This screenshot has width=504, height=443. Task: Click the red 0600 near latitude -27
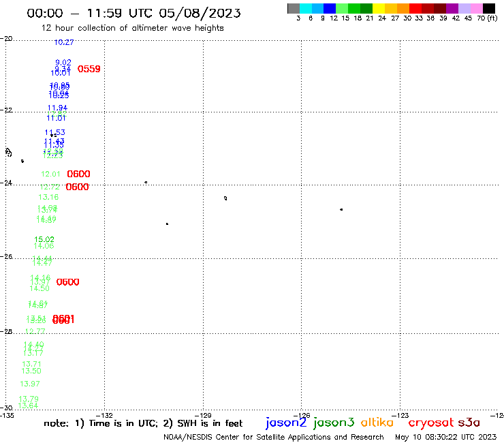(x=68, y=282)
